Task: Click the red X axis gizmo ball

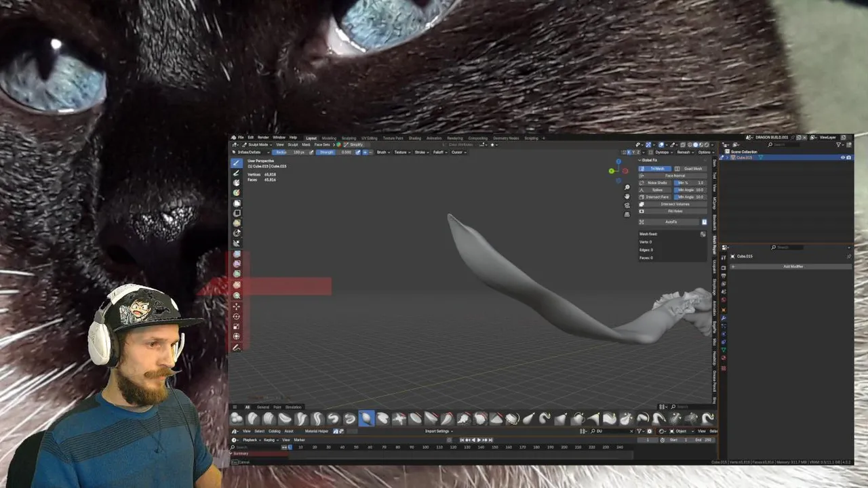Action: pyautogui.click(x=625, y=171)
